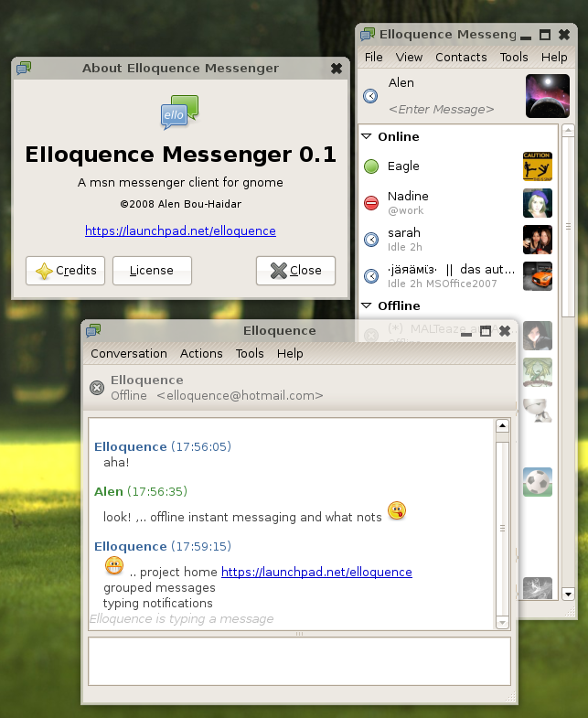Viewport: 588px width, 718px height.
Task: Collapse the Online contacts group
Action: pyautogui.click(x=367, y=136)
